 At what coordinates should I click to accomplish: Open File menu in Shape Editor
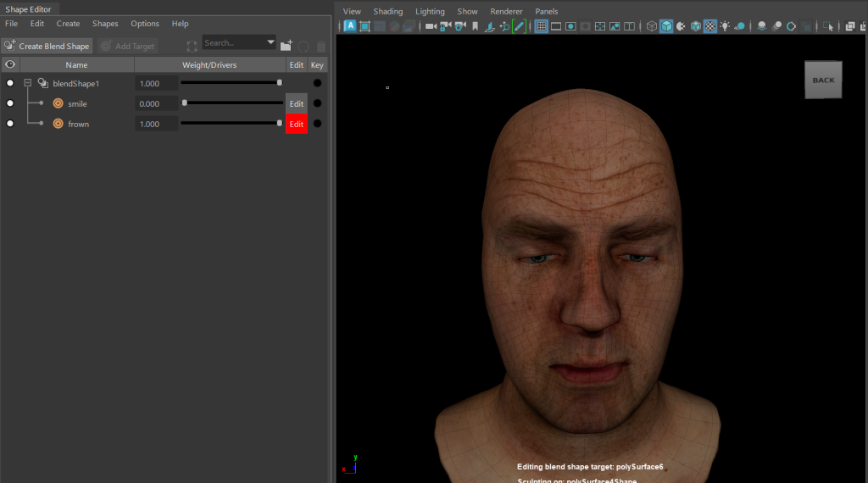click(x=11, y=24)
